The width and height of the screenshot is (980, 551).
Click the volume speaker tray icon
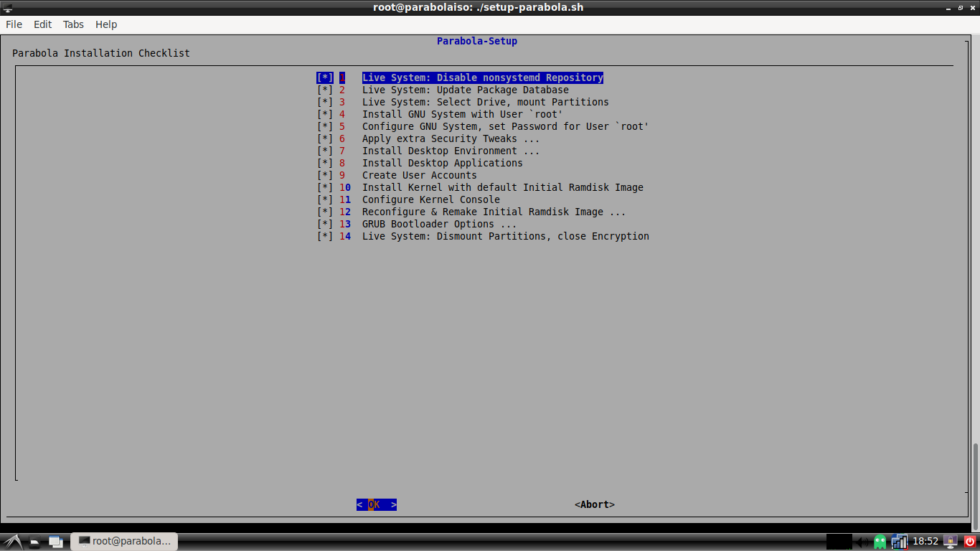coord(863,542)
